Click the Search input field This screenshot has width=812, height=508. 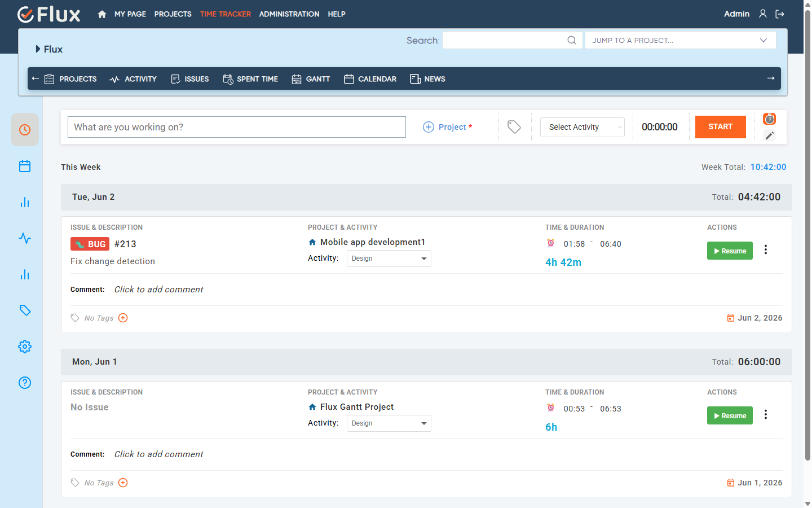512,40
